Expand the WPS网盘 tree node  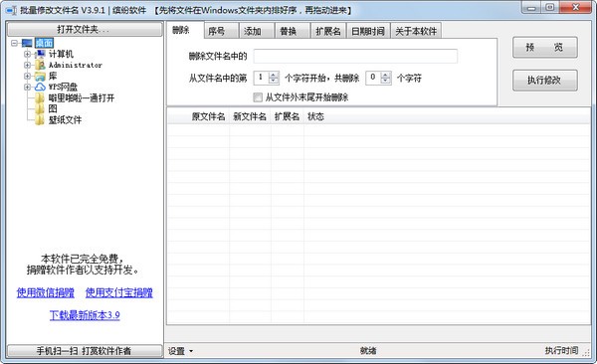(28, 88)
